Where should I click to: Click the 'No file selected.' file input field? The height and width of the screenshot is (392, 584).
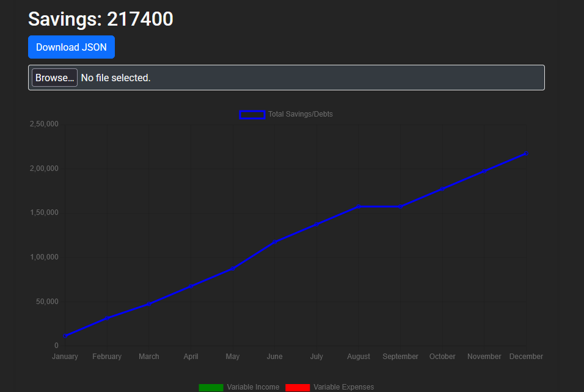point(287,78)
